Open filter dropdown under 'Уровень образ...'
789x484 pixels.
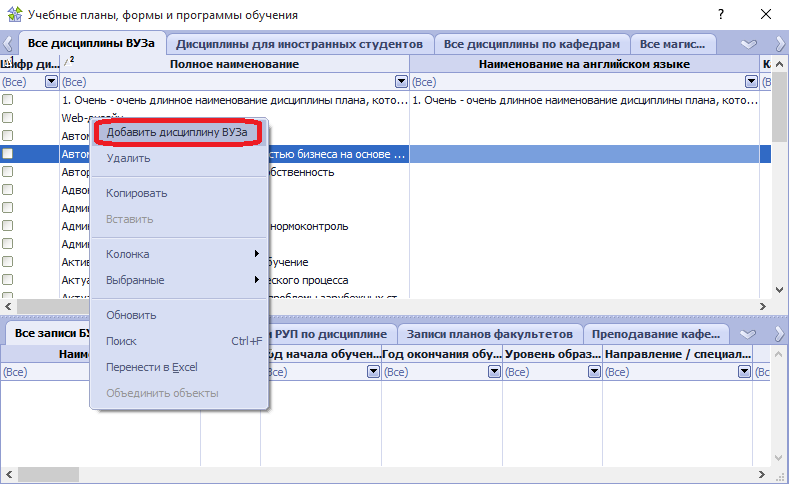(594, 372)
